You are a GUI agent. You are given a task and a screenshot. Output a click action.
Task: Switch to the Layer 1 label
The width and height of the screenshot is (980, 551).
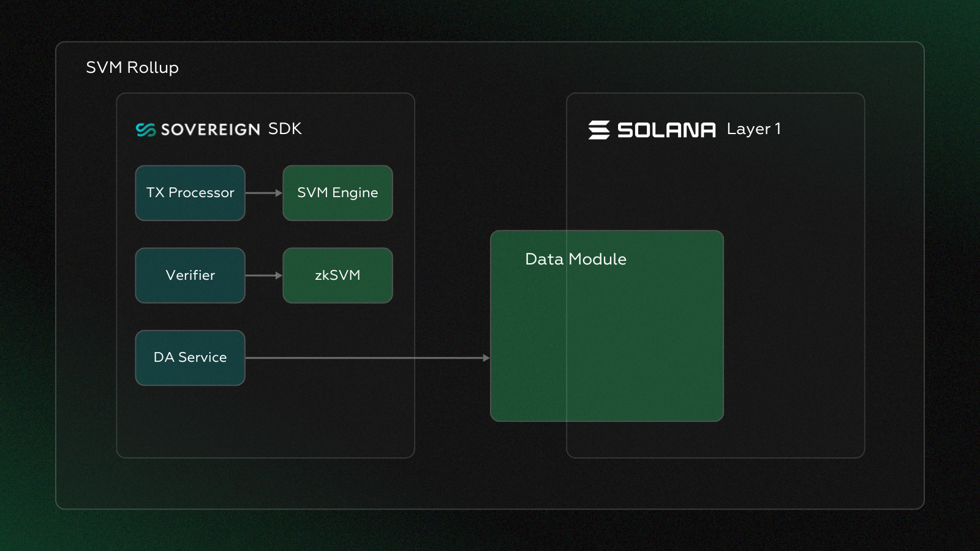coord(753,129)
